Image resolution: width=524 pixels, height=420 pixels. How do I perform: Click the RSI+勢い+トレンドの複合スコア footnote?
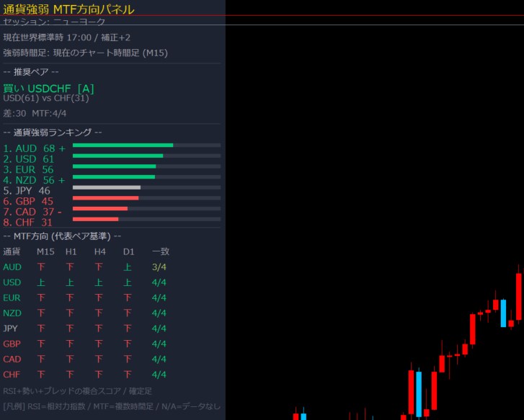(77, 391)
